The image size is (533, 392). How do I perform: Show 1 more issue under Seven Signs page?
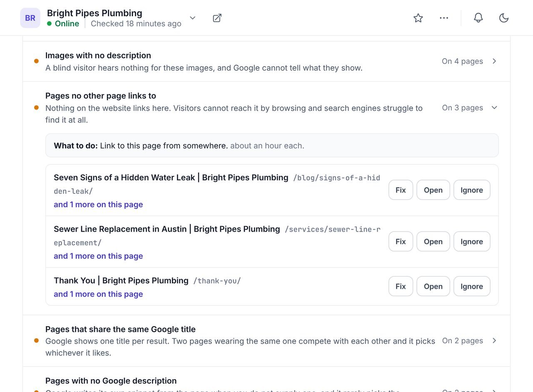click(x=98, y=205)
